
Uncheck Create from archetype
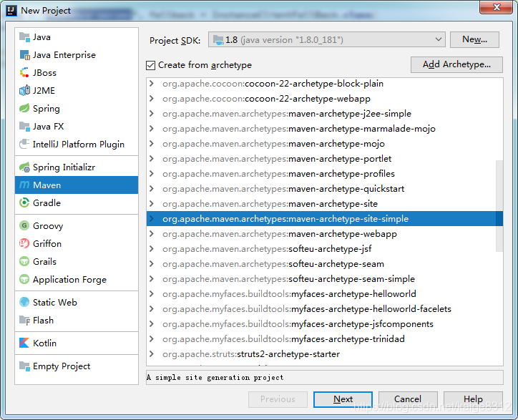pos(151,65)
